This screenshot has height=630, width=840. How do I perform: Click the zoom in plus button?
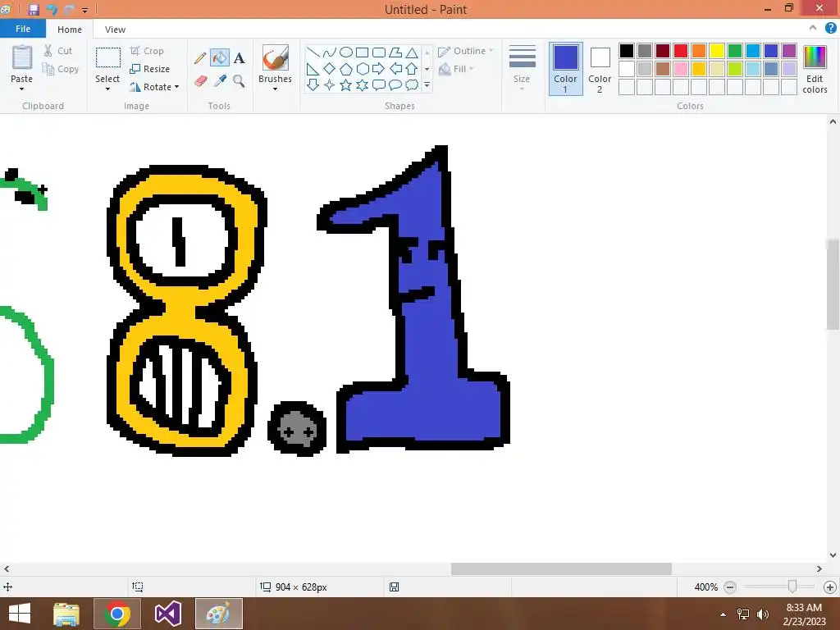coord(830,587)
